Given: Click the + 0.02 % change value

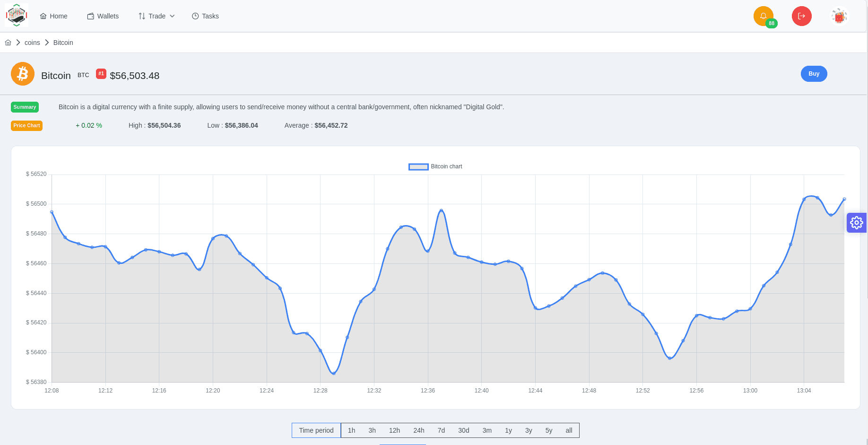Looking at the screenshot, I should tap(89, 125).
